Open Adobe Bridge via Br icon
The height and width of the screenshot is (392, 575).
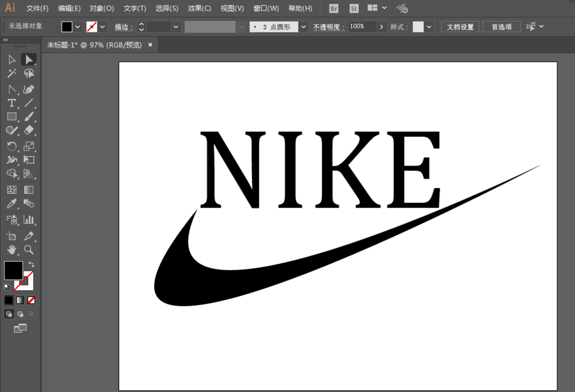coord(333,9)
